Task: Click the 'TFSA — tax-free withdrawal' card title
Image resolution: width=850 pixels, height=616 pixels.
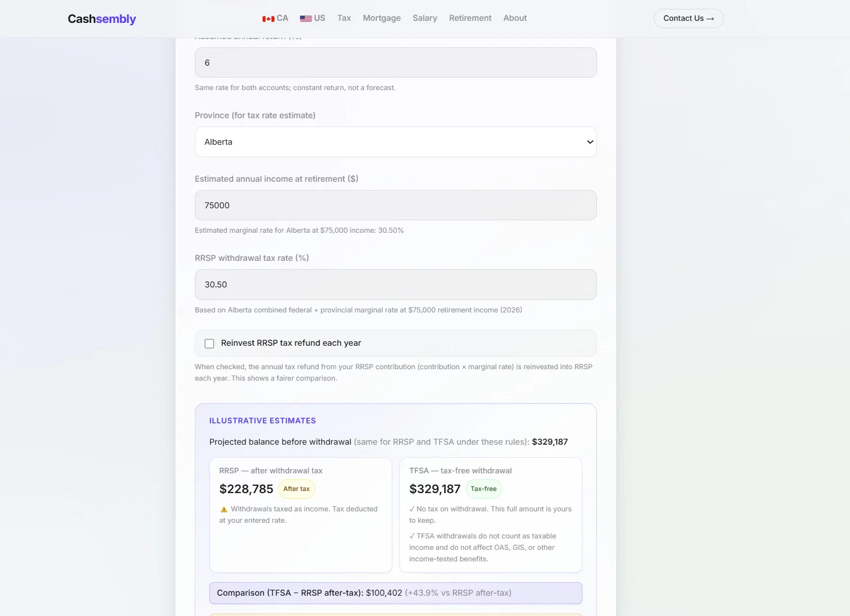Action: pos(460,471)
